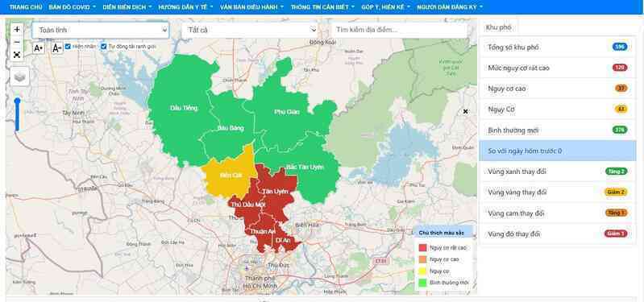Increase label font size with A+ icon
Screen dimensions: 644x302
(38, 48)
